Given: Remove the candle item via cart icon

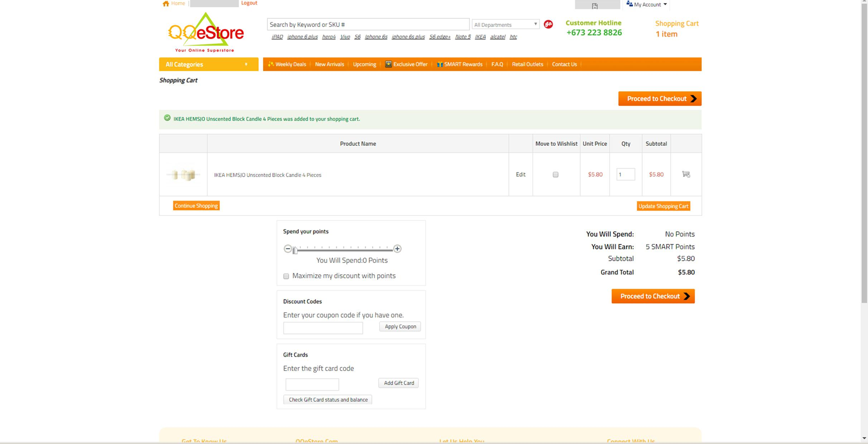Looking at the screenshot, I should point(686,174).
